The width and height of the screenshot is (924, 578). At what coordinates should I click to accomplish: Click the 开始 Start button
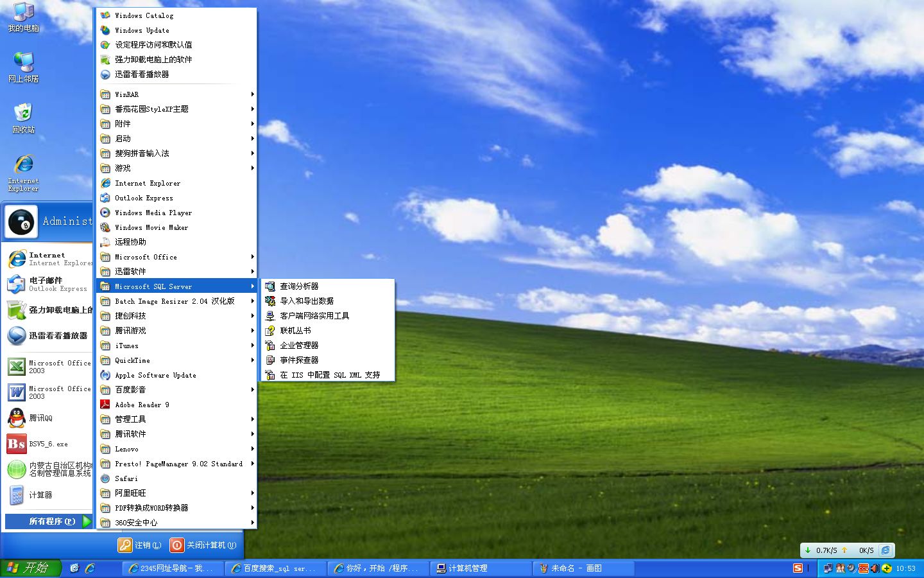click(x=30, y=568)
